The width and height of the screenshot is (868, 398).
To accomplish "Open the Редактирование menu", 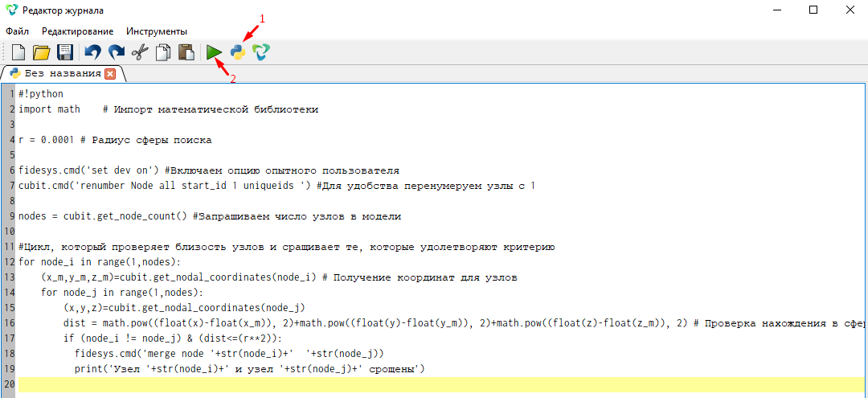I will [77, 31].
